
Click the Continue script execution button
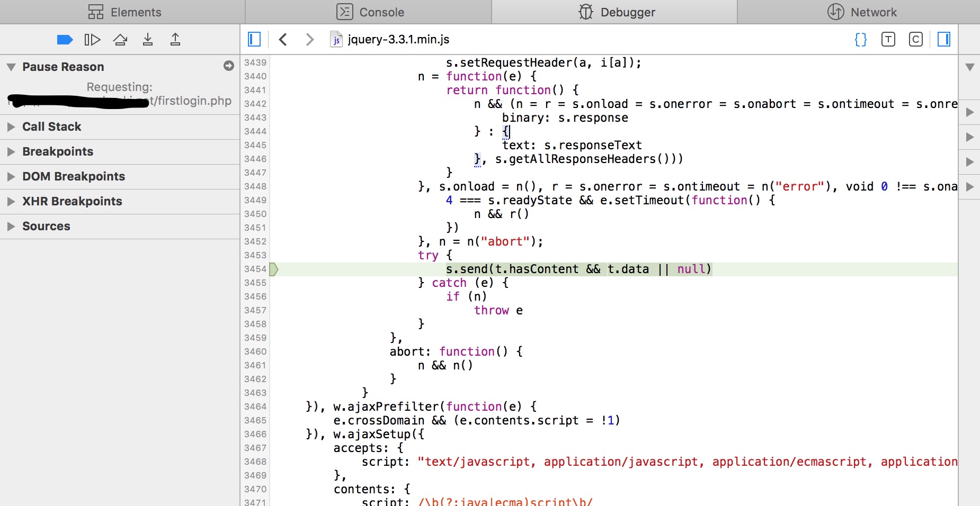point(92,40)
